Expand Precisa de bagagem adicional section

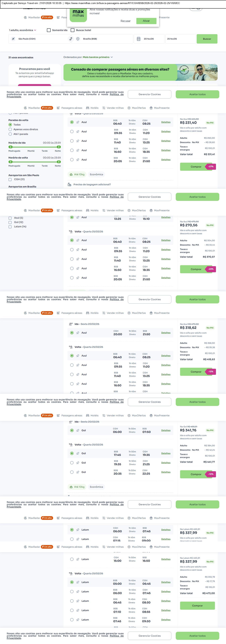coord(92,184)
